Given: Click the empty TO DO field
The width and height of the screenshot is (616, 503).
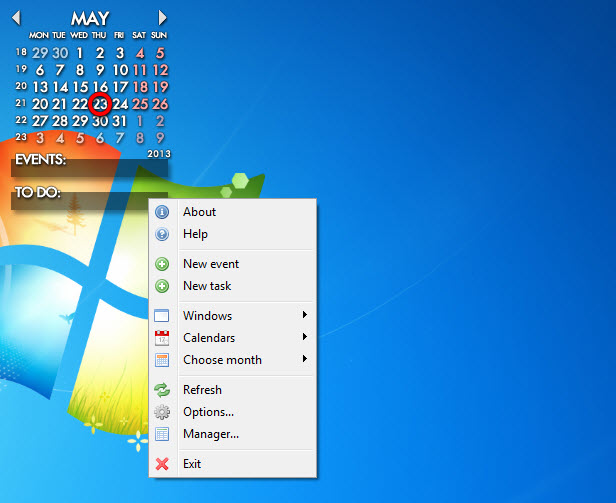Looking at the screenshot, I should 90,201.
